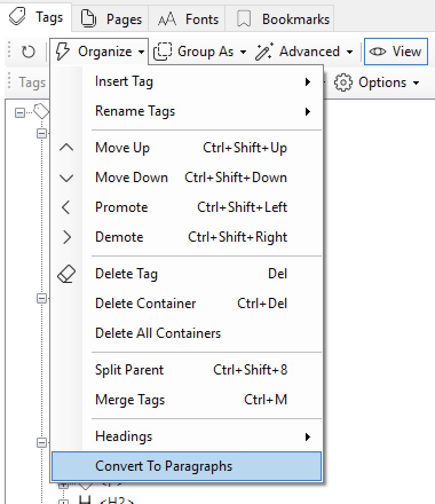Click the Delete Tag eraser icon
The height and width of the screenshot is (504, 435).
coord(66,274)
